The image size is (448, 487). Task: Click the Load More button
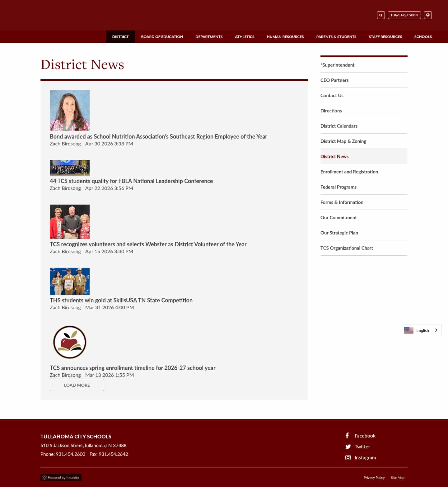point(77,385)
